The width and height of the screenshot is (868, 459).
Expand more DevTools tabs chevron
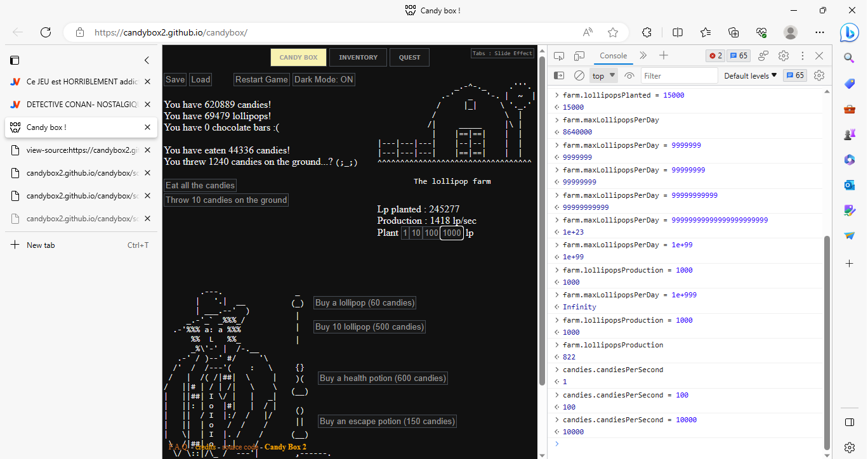pos(643,56)
